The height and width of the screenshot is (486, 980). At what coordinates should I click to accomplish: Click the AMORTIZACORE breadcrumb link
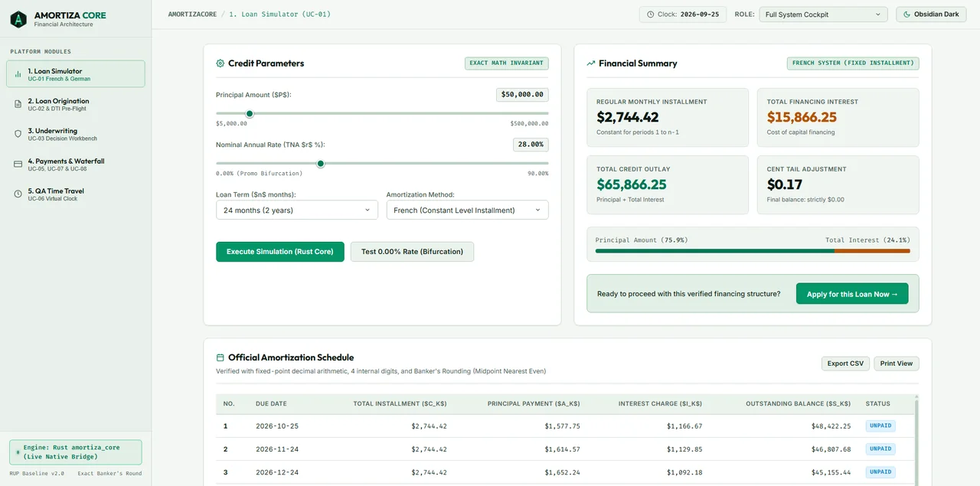pyautogui.click(x=193, y=15)
